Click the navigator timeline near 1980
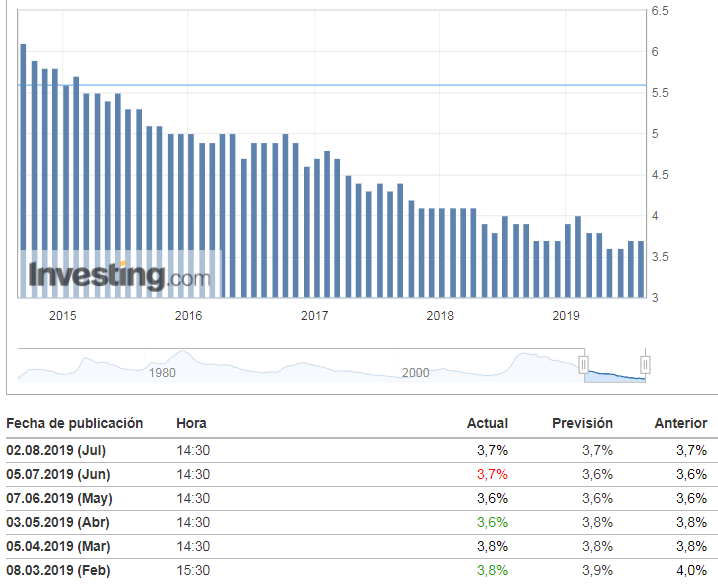Screen dimensions: 718x588 [x=162, y=372]
